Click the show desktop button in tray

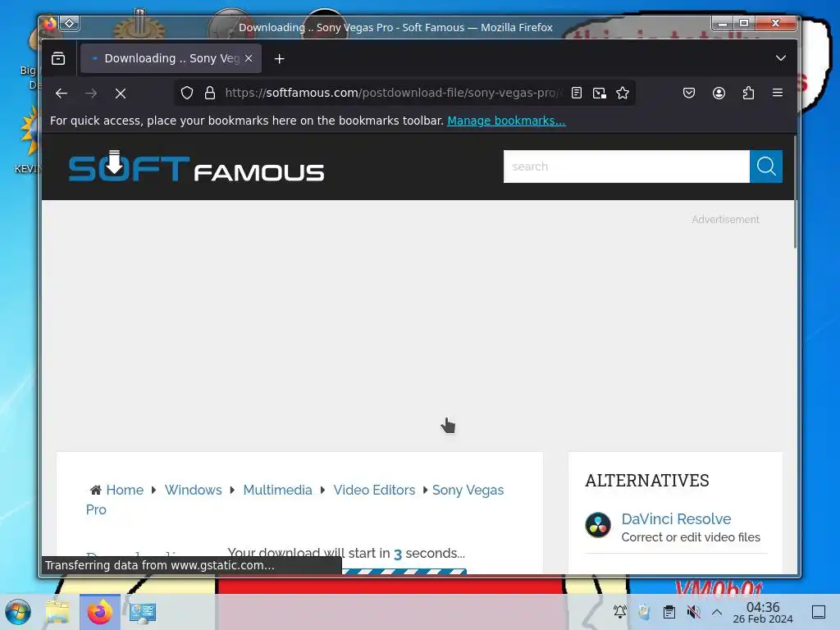(x=819, y=612)
